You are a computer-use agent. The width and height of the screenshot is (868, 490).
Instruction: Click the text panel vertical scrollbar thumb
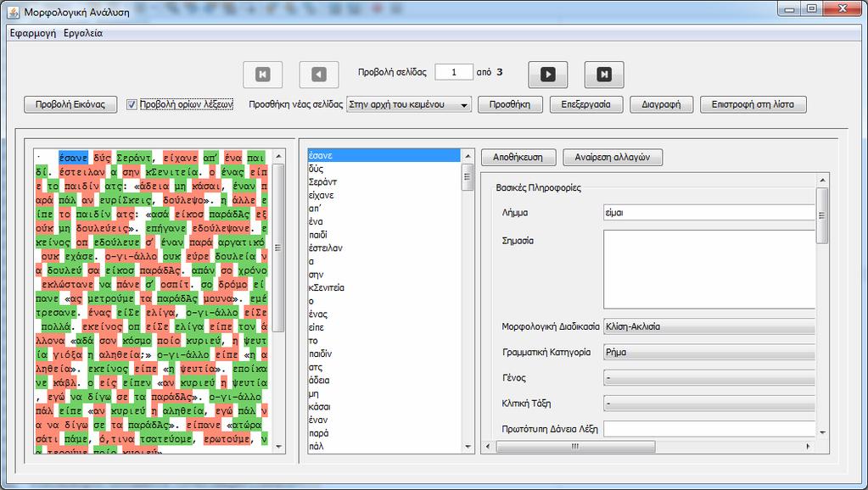pos(278,248)
